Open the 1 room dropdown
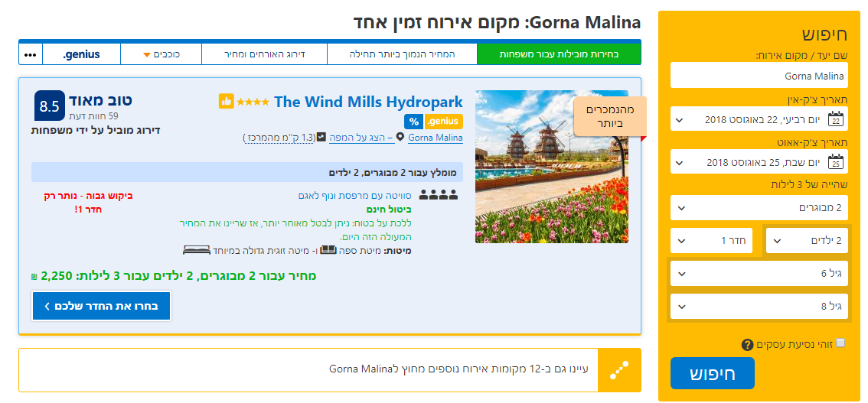868x403 pixels. (x=711, y=240)
